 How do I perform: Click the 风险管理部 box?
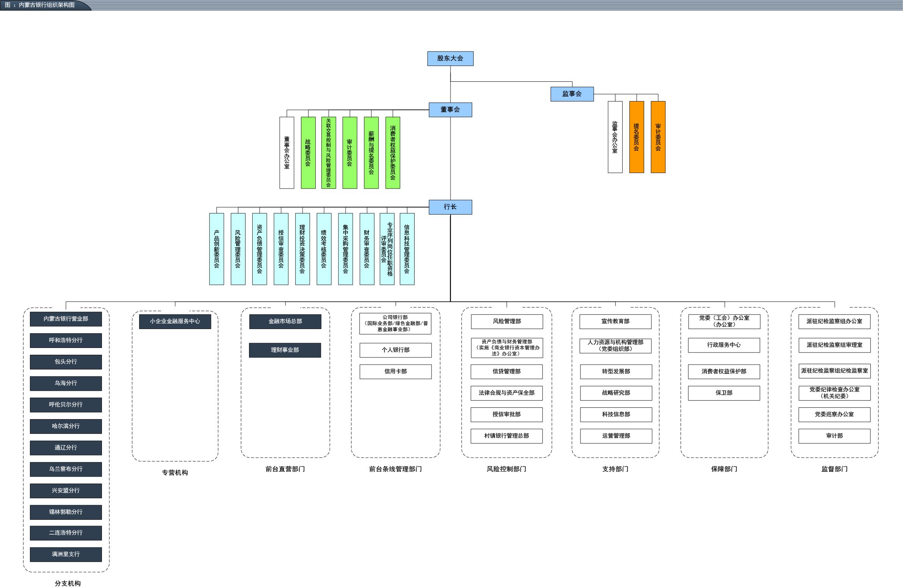coord(507,321)
